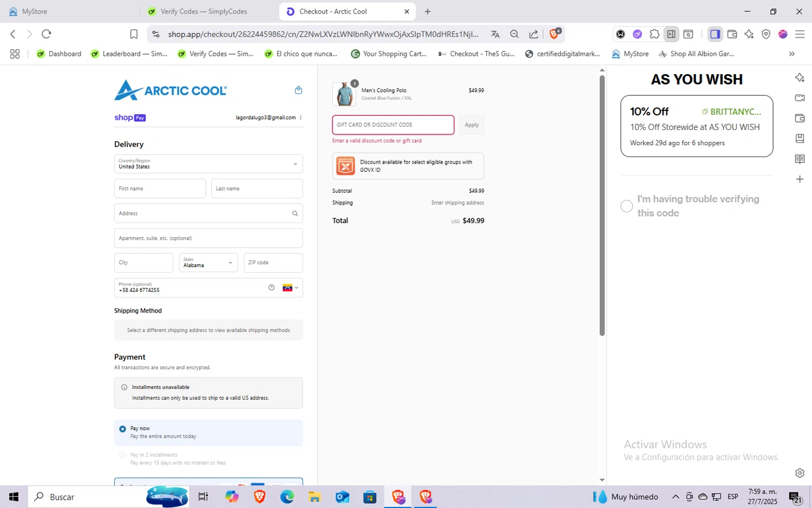Click the phone number help question icon
Screen dimensions: 812x508
271,288
